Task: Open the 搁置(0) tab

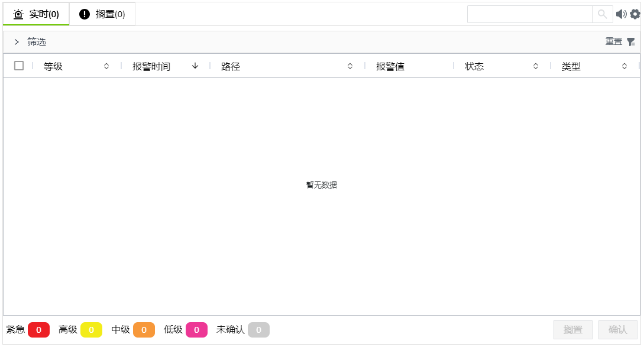Action: click(102, 14)
